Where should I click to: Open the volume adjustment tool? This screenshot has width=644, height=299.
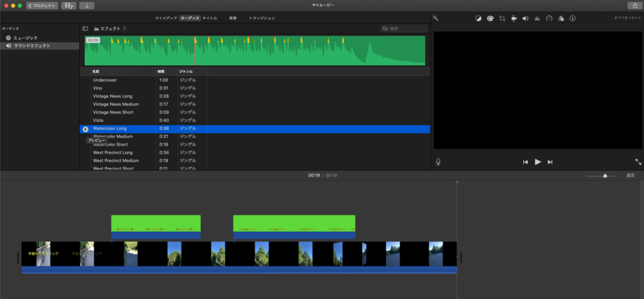(x=526, y=19)
